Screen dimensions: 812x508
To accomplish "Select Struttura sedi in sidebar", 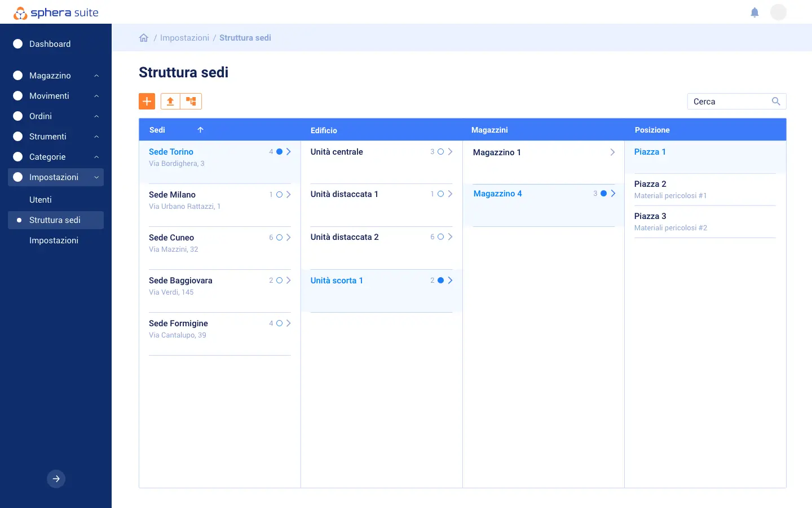I will pyautogui.click(x=56, y=220).
